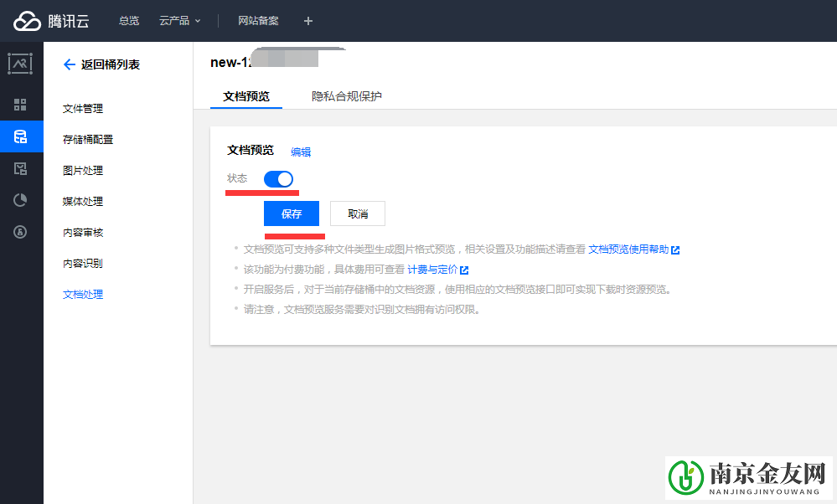Image resolution: width=837 pixels, height=504 pixels.
Task: Disable the document preview status toggle
Action: click(278, 178)
